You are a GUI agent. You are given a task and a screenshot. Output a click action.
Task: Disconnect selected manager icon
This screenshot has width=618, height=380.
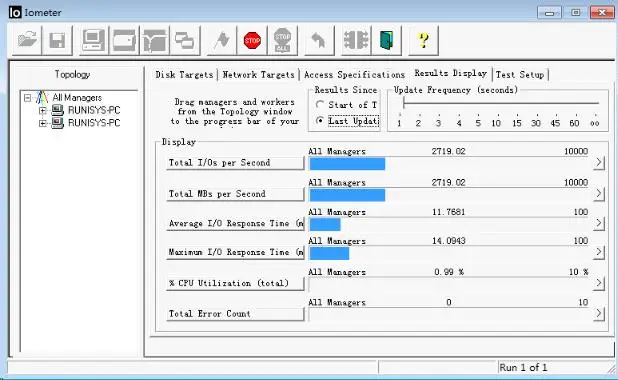pyautogui.click(x=356, y=40)
